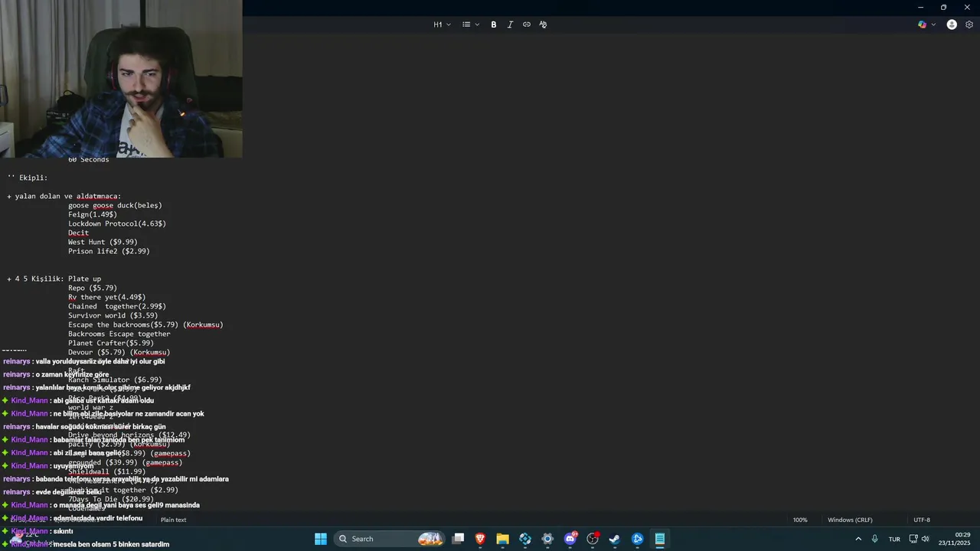Open the blue app icon right of Steam
The image size is (980, 551).
pyautogui.click(x=637, y=539)
